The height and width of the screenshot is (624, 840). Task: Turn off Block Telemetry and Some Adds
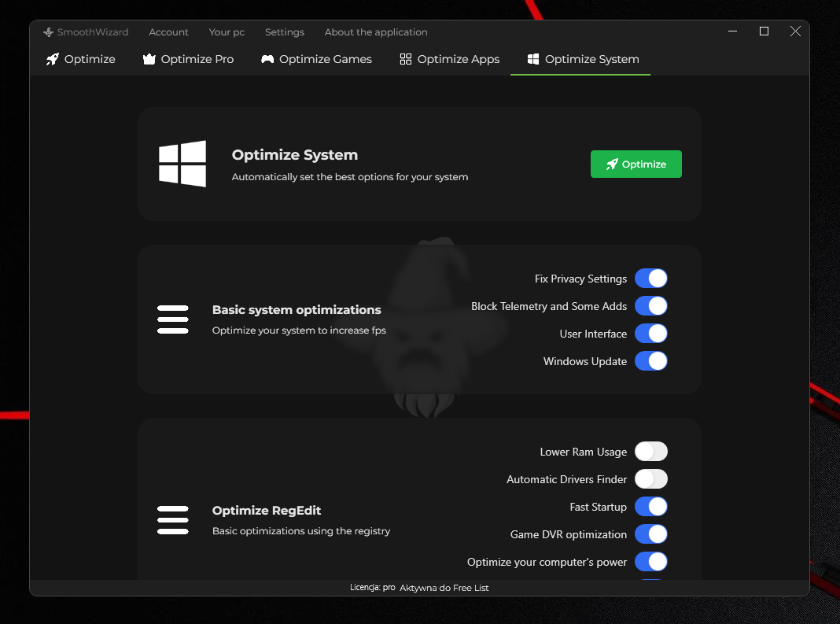pyautogui.click(x=650, y=305)
